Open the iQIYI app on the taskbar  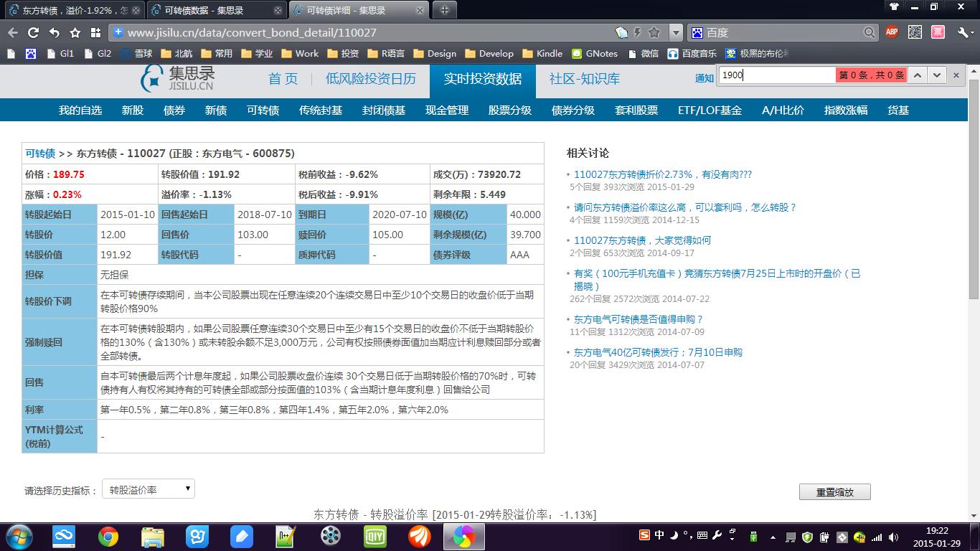click(x=375, y=537)
